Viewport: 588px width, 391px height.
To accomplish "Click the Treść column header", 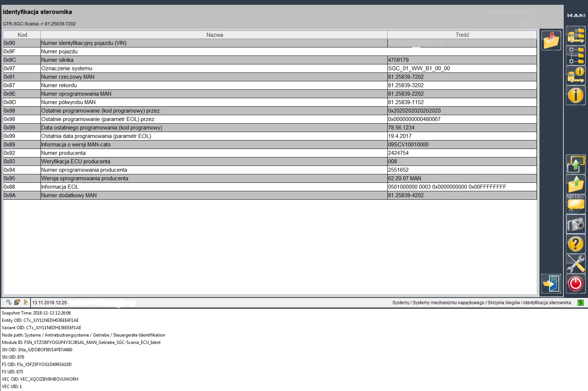I will coord(462,35).
